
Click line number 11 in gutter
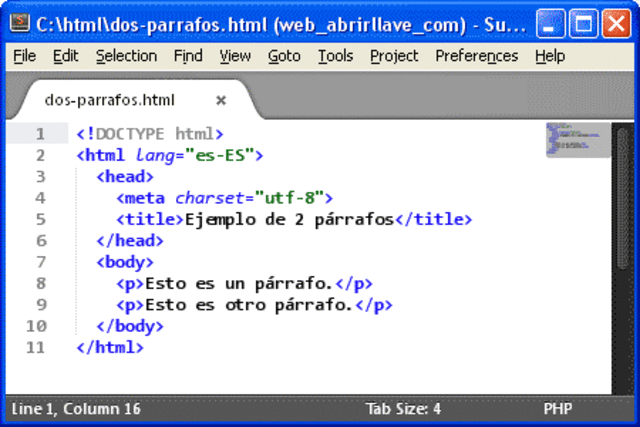(36, 347)
